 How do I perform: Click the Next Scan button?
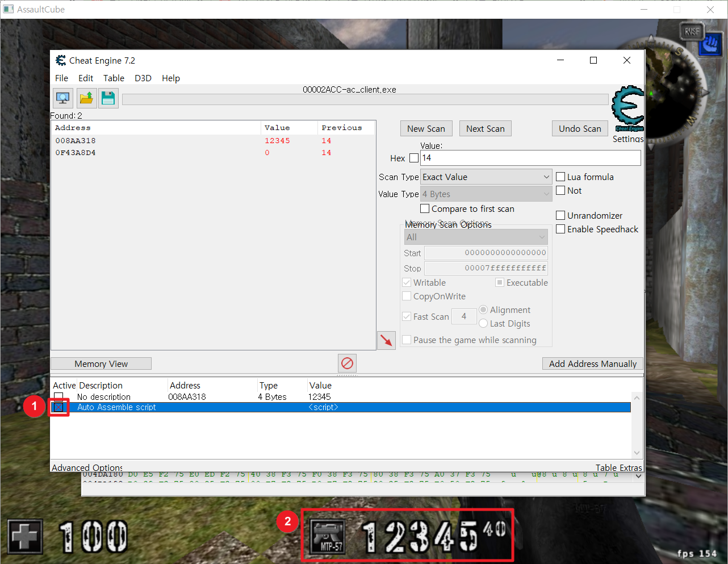(486, 128)
